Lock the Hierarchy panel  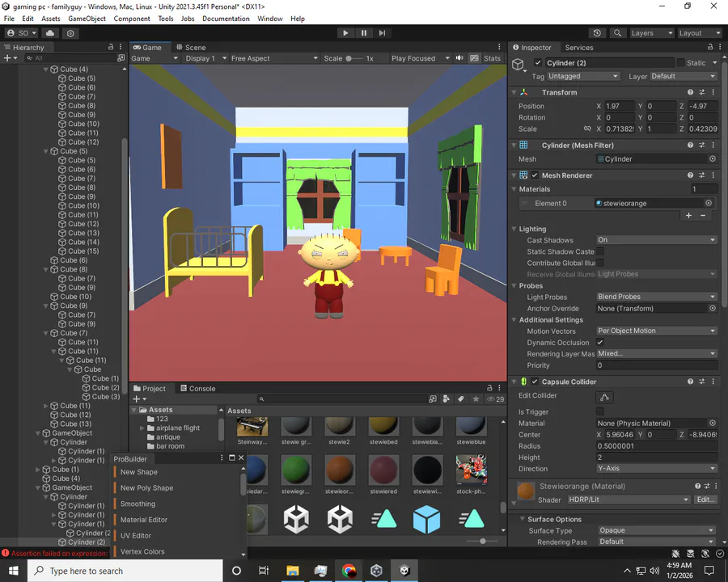click(111, 47)
